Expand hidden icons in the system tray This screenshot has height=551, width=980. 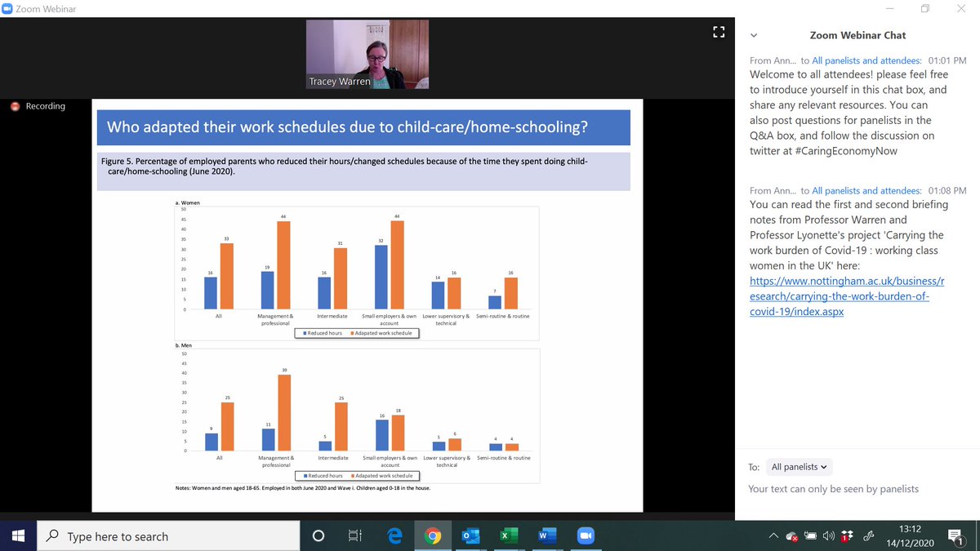[x=773, y=536]
